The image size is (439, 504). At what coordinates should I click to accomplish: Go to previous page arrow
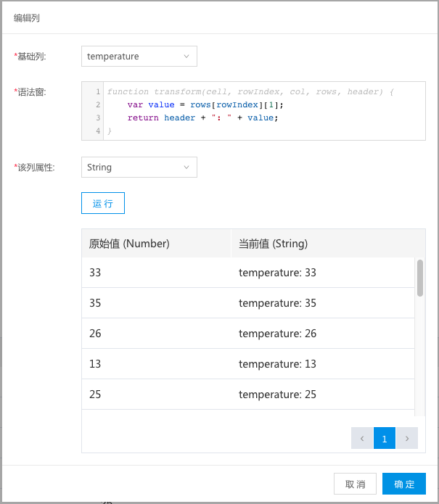(362, 438)
